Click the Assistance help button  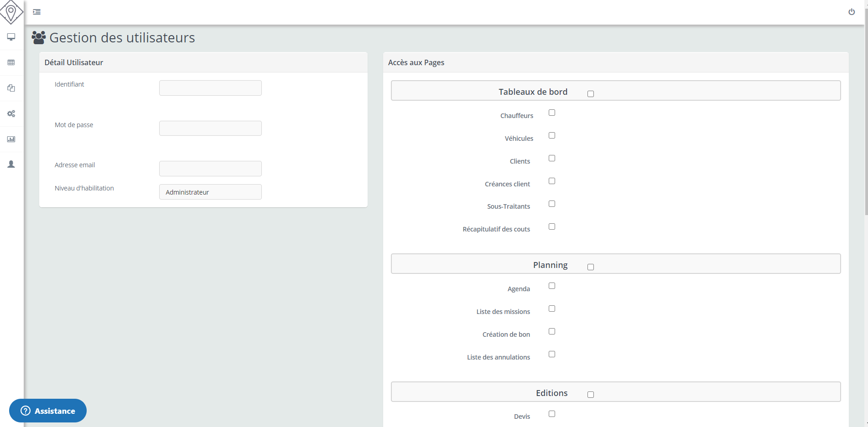[48, 411]
